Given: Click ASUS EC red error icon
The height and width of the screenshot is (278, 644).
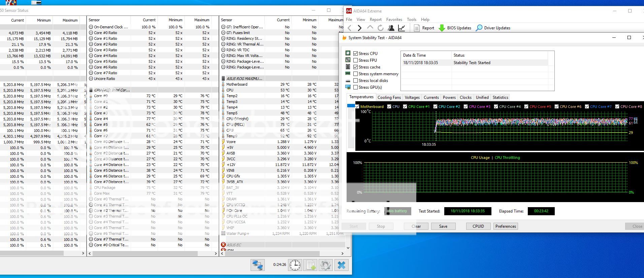Looking at the screenshot, I should click(x=223, y=245).
